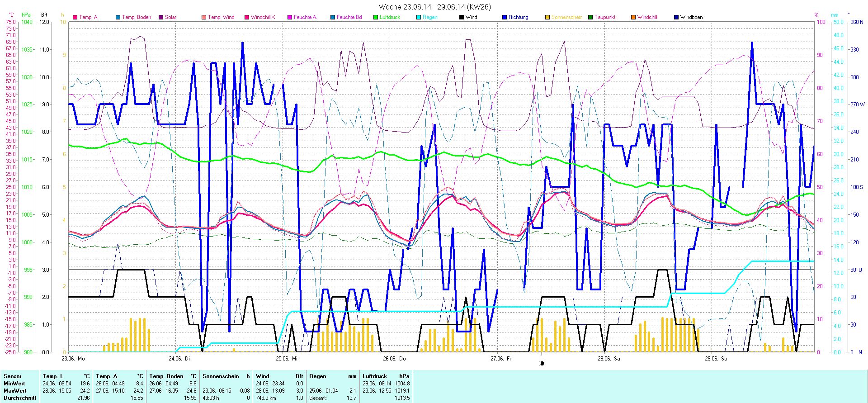
Task: Click the Durchschnitt row label
Action: 20,398
